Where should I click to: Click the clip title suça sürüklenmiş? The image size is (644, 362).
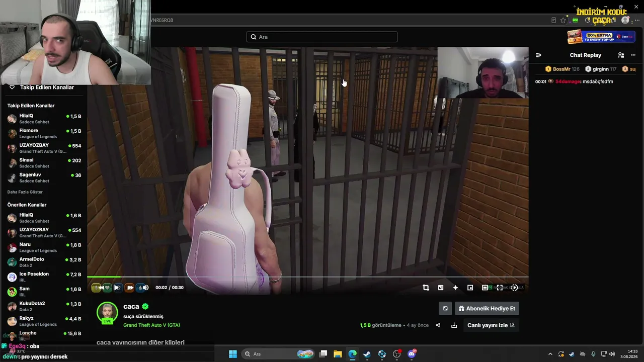pyautogui.click(x=143, y=317)
